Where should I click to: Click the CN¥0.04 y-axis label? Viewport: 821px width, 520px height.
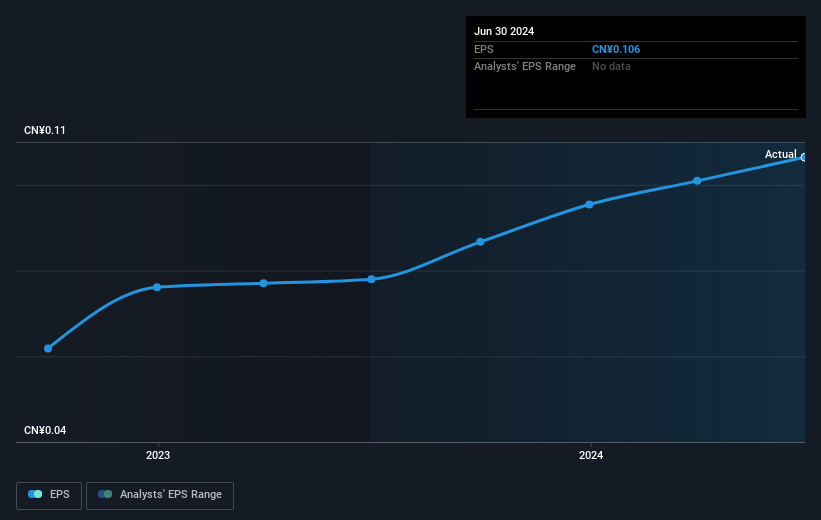(45, 430)
